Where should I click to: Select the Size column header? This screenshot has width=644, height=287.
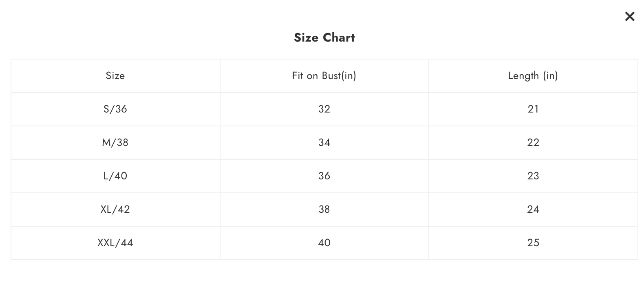point(115,76)
